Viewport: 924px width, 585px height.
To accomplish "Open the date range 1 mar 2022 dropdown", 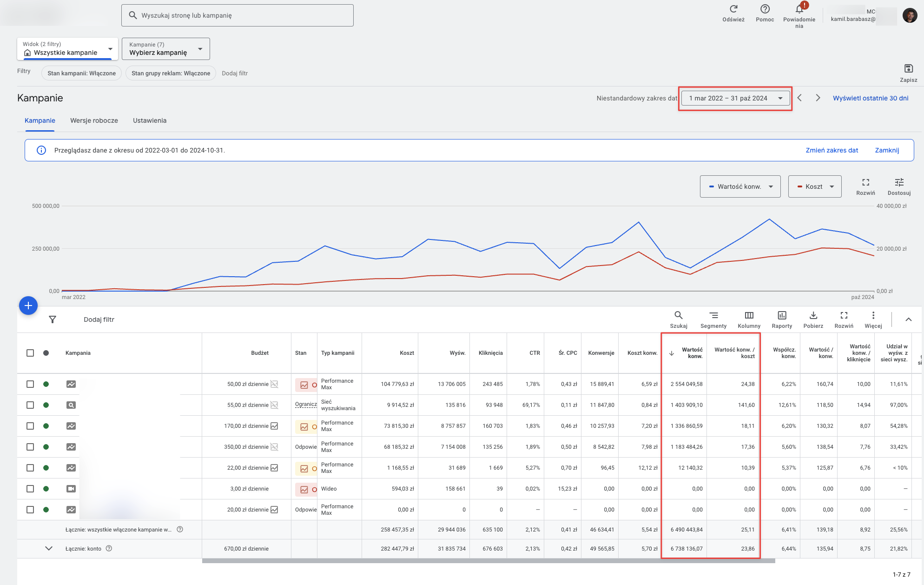I will 736,98.
